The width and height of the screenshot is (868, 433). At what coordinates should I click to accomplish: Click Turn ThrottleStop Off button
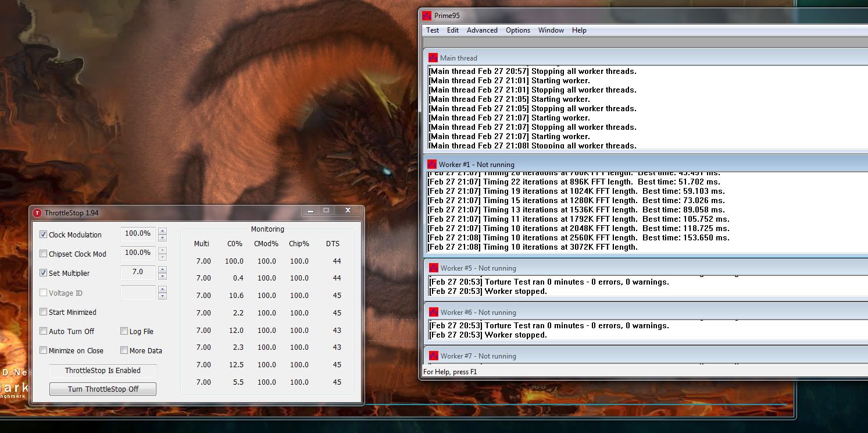(103, 389)
